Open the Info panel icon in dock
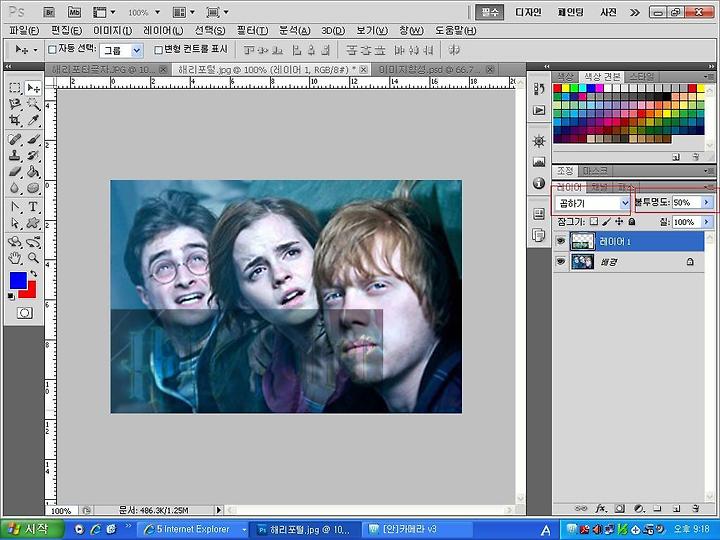This screenshot has width=720, height=540. 539,183
